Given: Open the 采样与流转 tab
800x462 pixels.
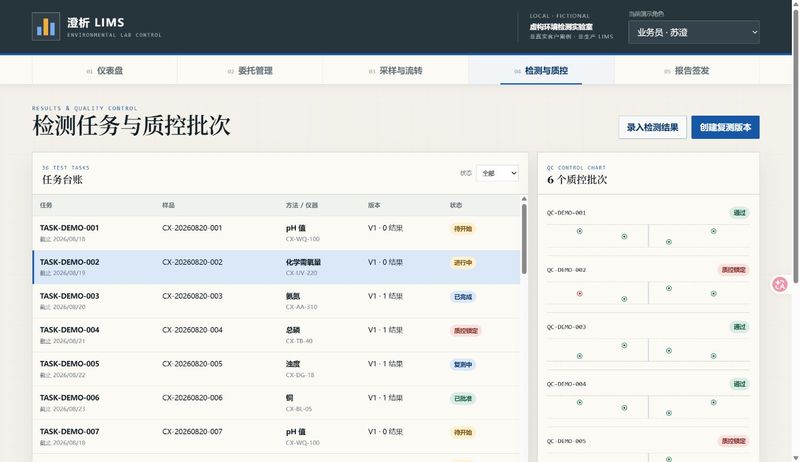Looking at the screenshot, I should tap(395, 71).
